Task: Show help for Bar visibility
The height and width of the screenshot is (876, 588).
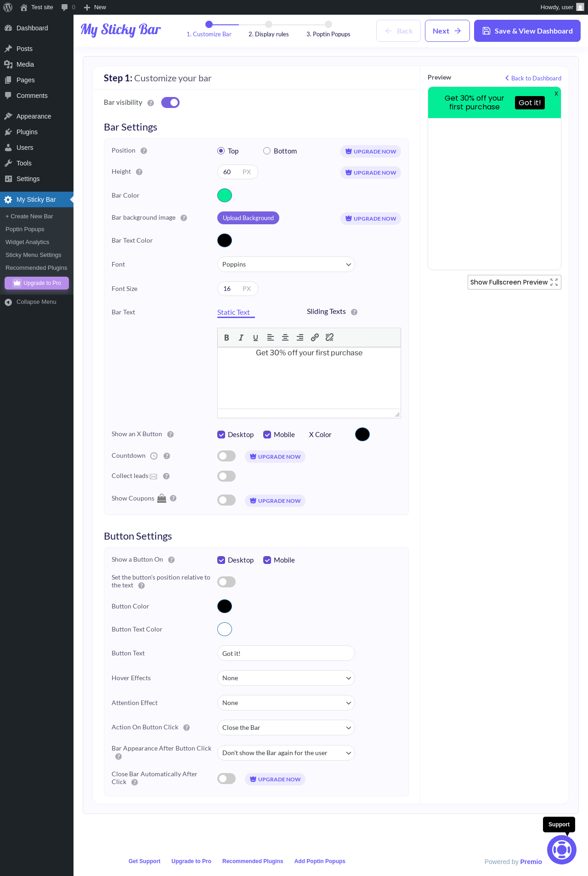Action: tap(151, 103)
